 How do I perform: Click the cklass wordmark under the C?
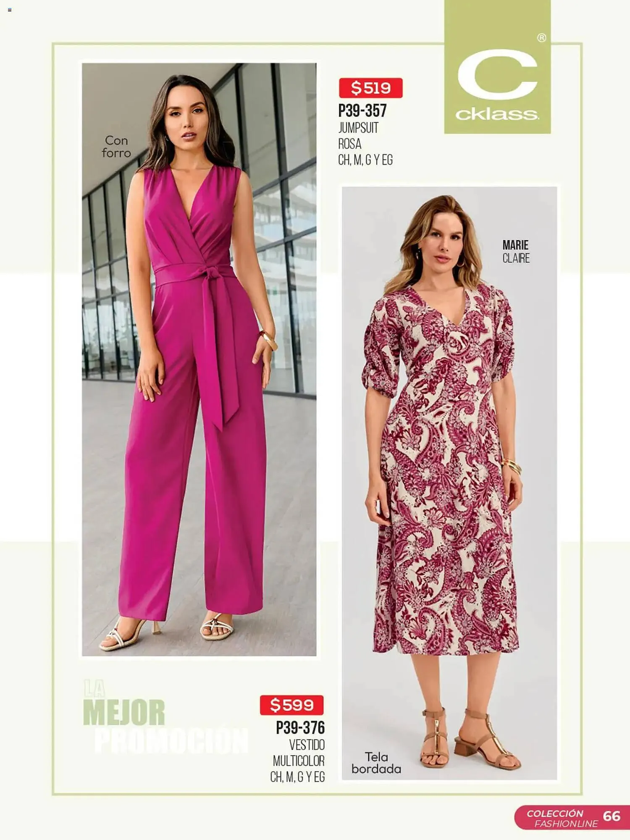[497, 114]
